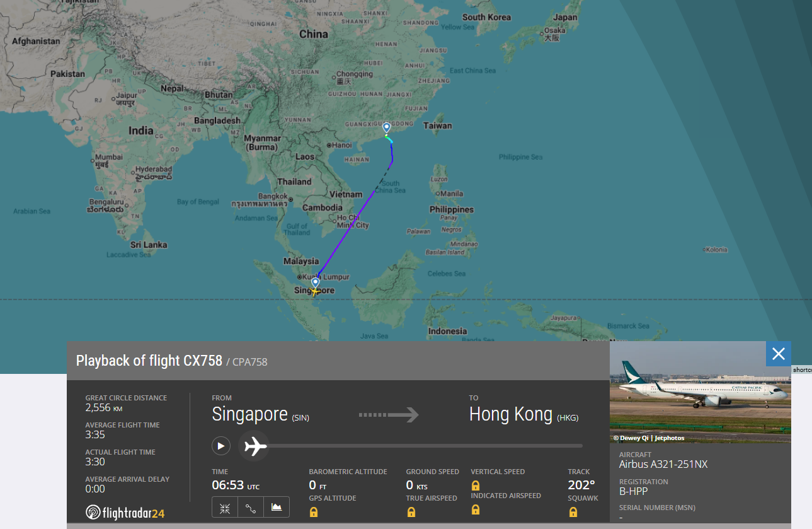Image resolution: width=812 pixels, height=529 pixels.
Task: Click the lock icon under True Airspeed
Action: (411, 512)
